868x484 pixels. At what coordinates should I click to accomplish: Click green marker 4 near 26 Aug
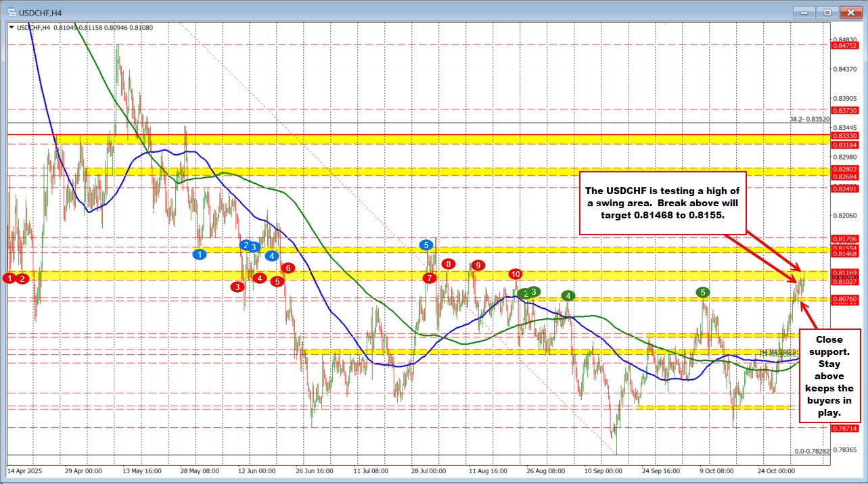[568, 295]
